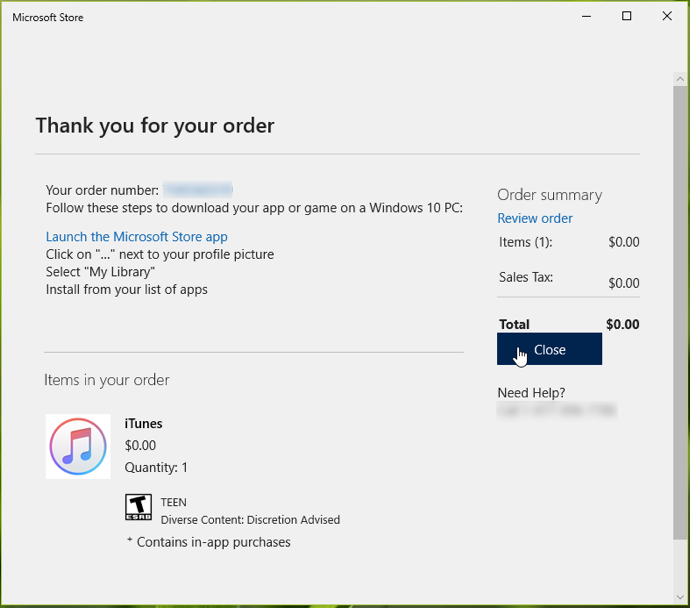The image size is (690, 608).
Task: Click the vertical scrollbar thumb
Action: (x=680, y=312)
